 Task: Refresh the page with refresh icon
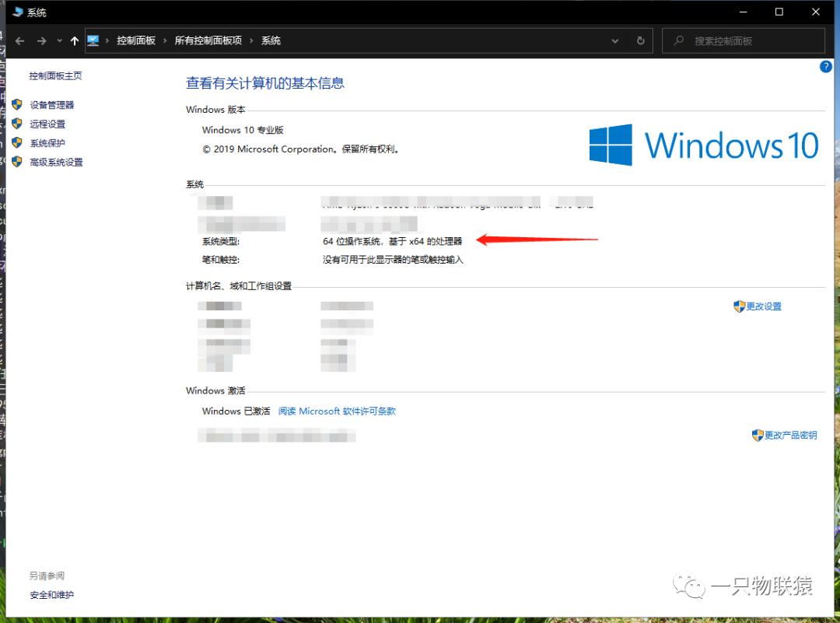click(x=641, y=40)
